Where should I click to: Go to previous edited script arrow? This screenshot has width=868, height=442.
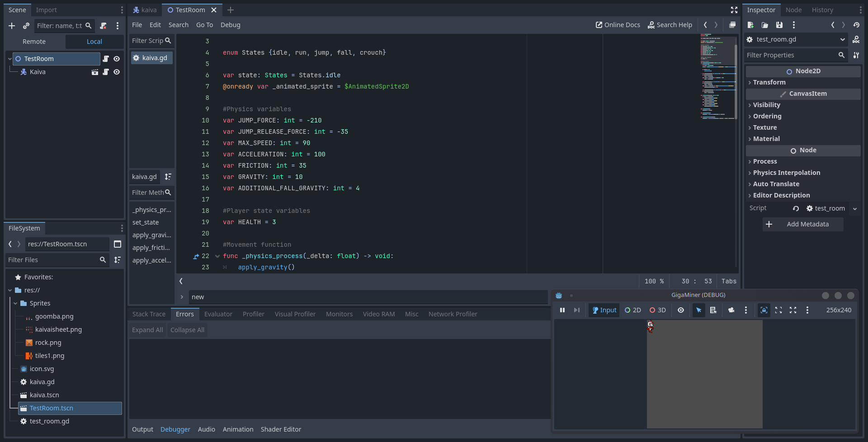point(705,25)
